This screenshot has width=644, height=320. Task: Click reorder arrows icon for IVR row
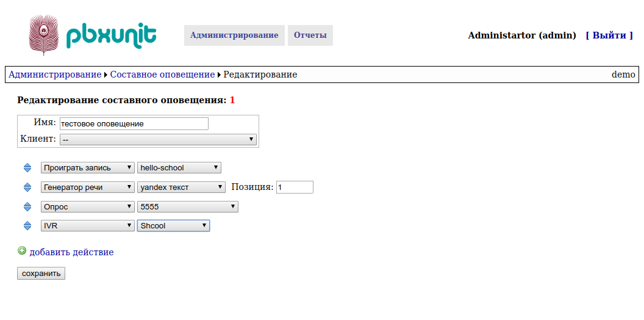pyautogui.click(x=27, y=225)
